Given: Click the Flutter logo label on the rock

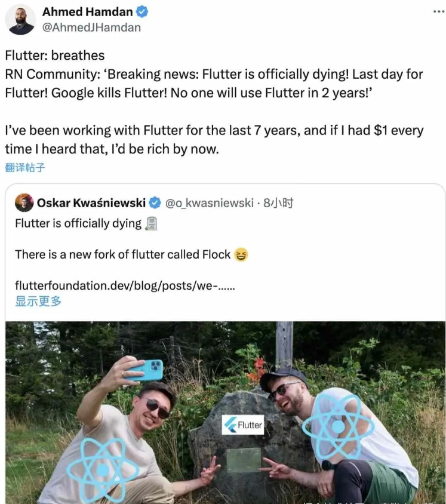Looking at the screenshot, I should pos(243,425).
